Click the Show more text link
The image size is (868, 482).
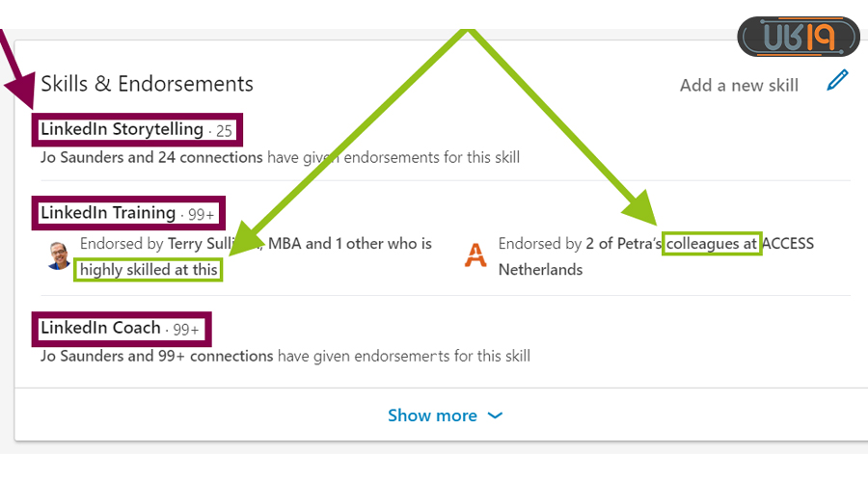point(432,415)
